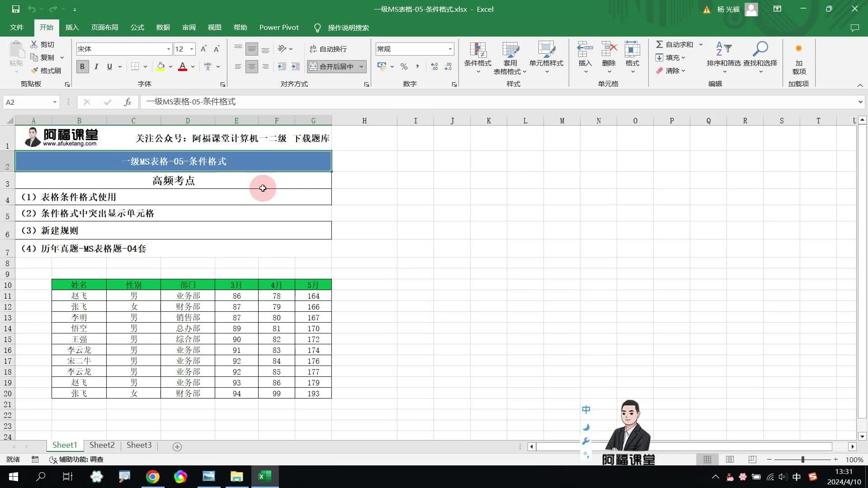Open number format dropdown (常规)

pos(450,49)
